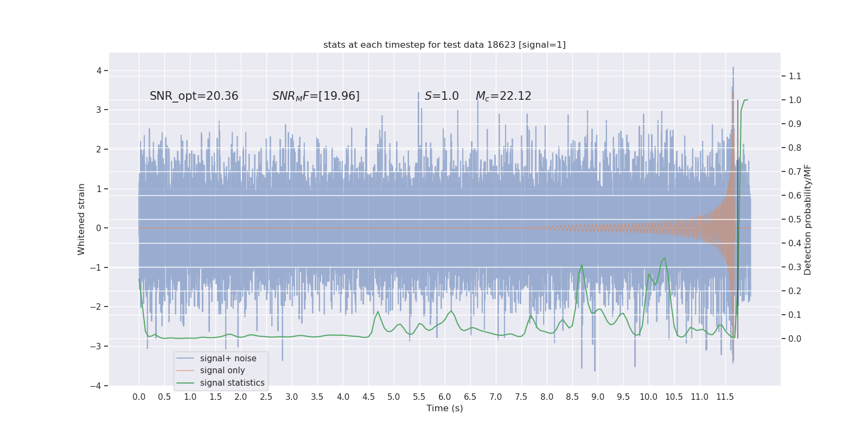Click the 4 tick on left axis
The image size is (868, 434).
click(x=99, y=71)
